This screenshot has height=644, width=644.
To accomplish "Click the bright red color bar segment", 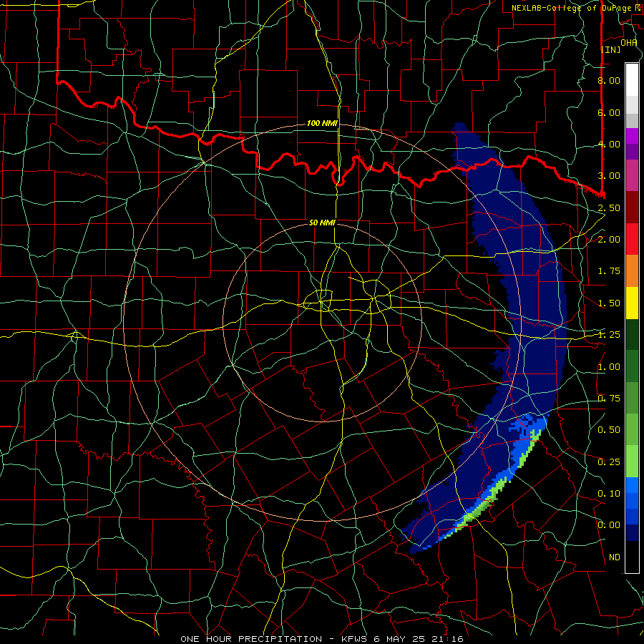I will tap(632, 239).
